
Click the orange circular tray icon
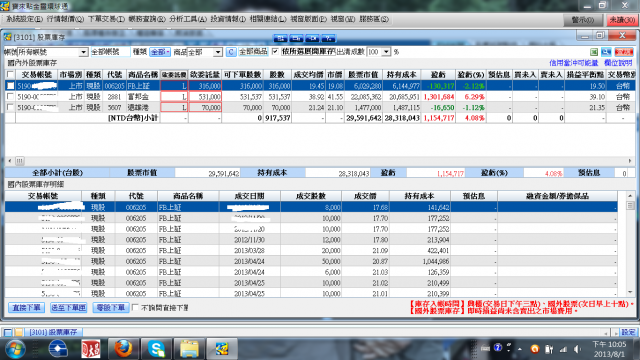[x=534, y=349]
